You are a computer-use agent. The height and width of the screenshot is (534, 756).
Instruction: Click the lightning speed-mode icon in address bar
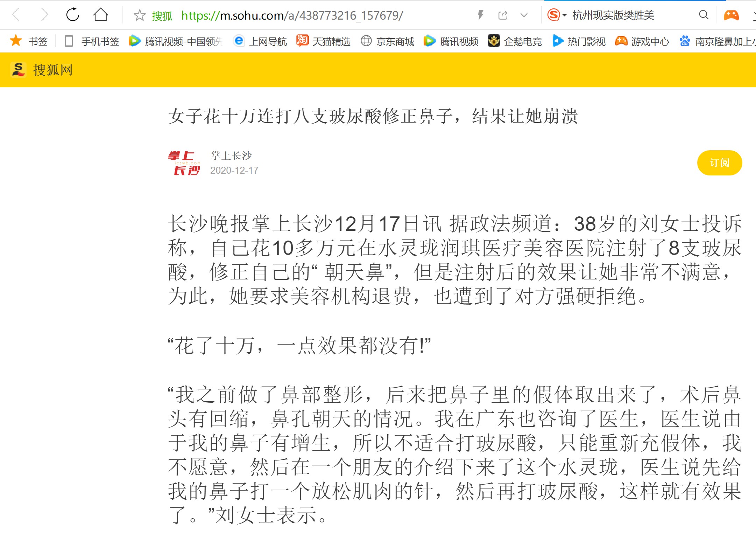481,15
